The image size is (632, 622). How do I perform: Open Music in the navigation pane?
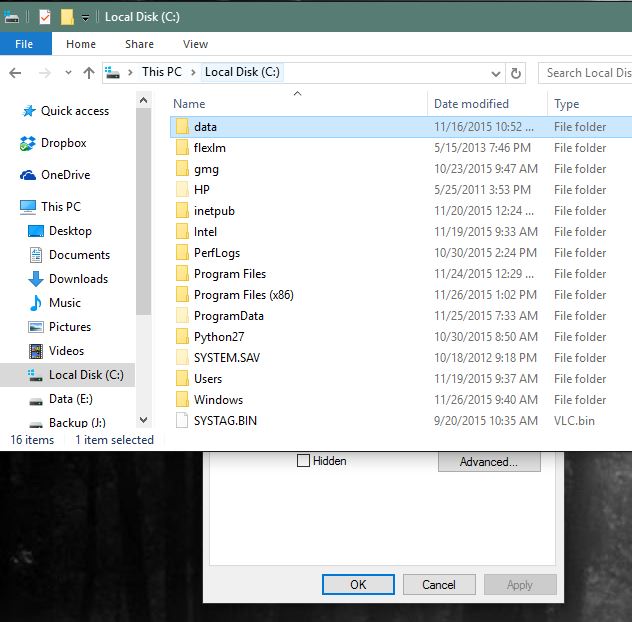[x=55, y=303]
